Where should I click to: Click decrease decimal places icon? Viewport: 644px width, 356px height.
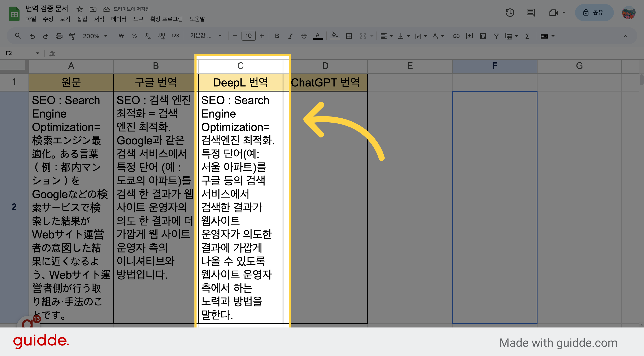(x=148, y=36)
